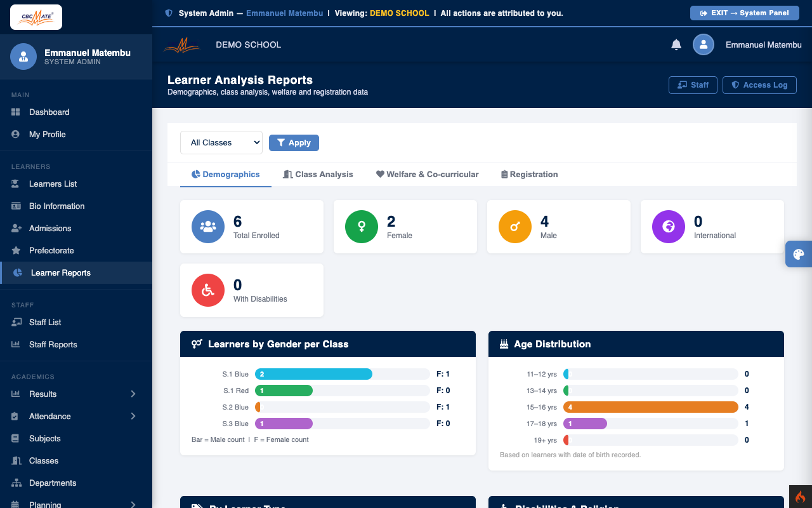
Task: Click the Departments hierarchy icon
Action: (16, 483)
